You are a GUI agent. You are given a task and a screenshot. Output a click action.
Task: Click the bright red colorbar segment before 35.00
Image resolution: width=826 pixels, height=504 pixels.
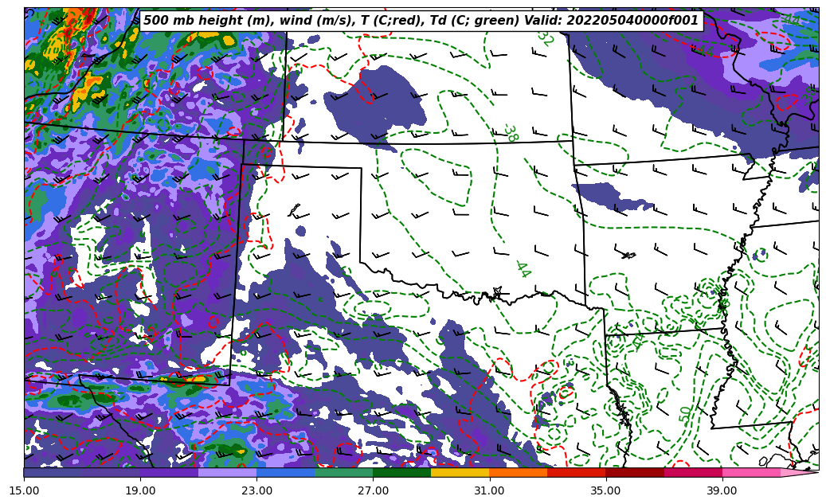tap(577, 472)
